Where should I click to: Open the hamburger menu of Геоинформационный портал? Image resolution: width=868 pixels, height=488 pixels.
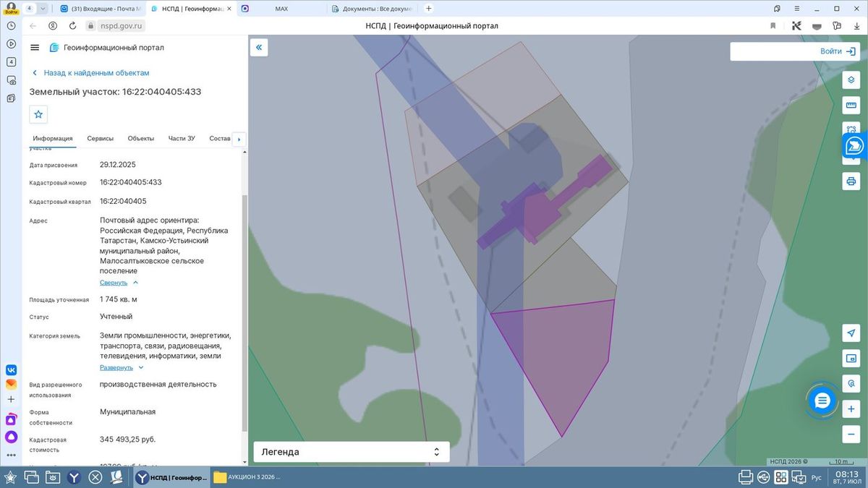click(35, 48)
